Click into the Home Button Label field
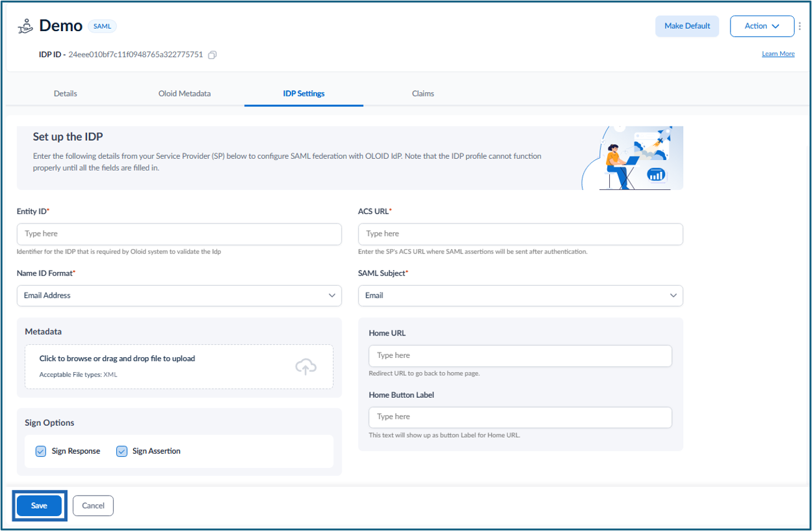The image size is (812, 531). coord(521,417)
